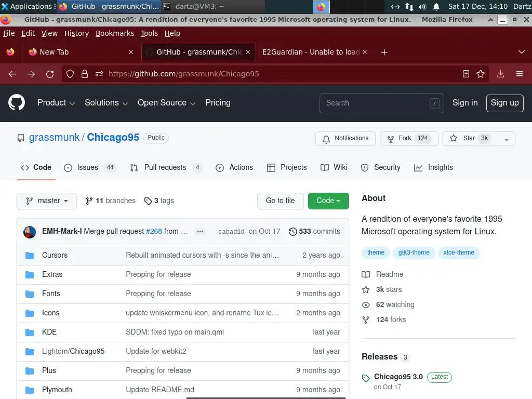Screen dimensions: 532x399
Task: Open the shield tracking protection icon
Action: [x=70, y=74]
